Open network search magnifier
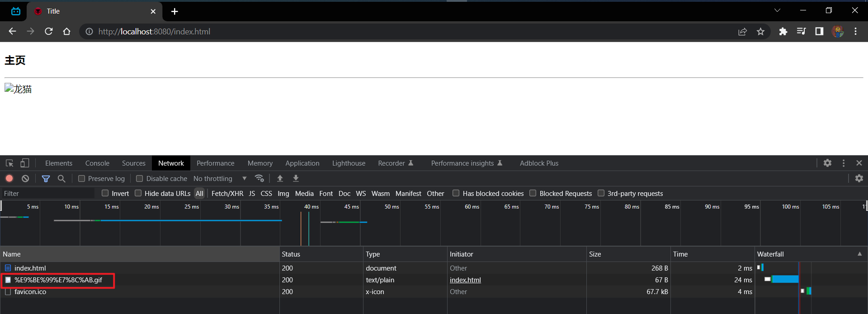Screen dimensions: 868x314 coord(61,178)
